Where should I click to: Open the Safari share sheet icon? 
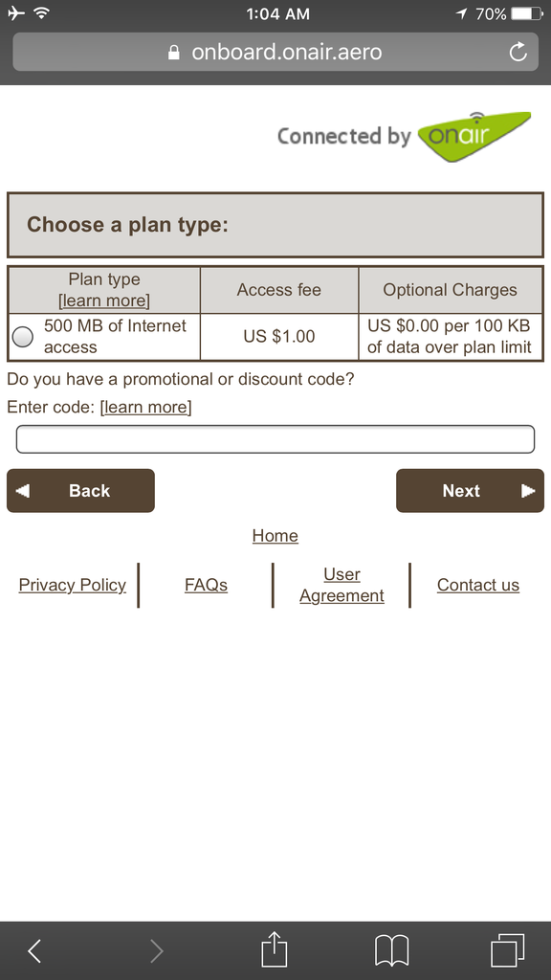click(x=275, y=948)
